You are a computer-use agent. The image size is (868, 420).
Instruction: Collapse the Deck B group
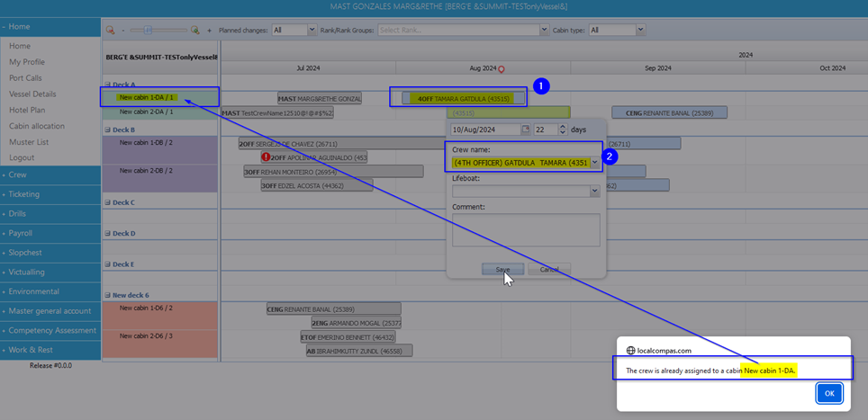coord(107,130)
